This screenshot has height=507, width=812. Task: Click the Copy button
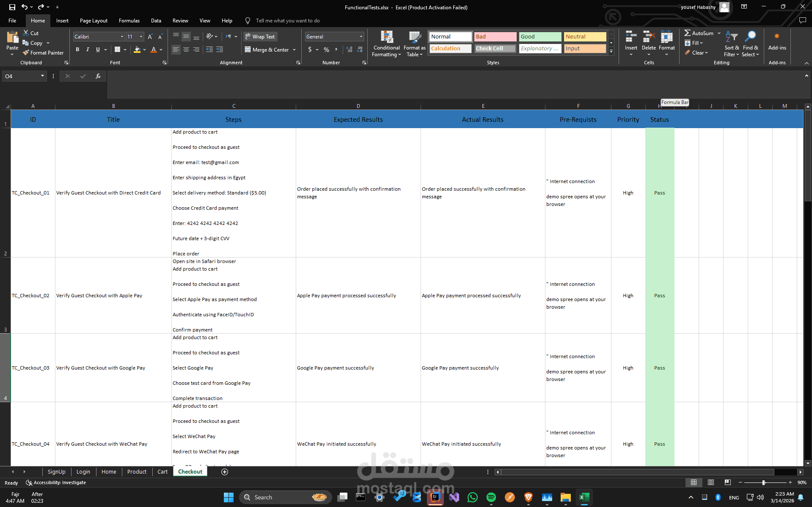point(33,43)
